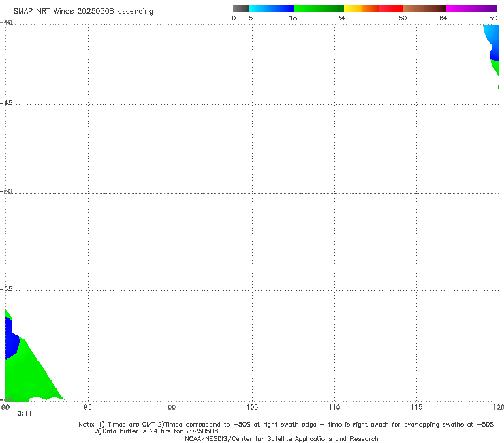Click the color bar label '18'
This screenshot has height=443, width=504.
[x=293, y=18]
